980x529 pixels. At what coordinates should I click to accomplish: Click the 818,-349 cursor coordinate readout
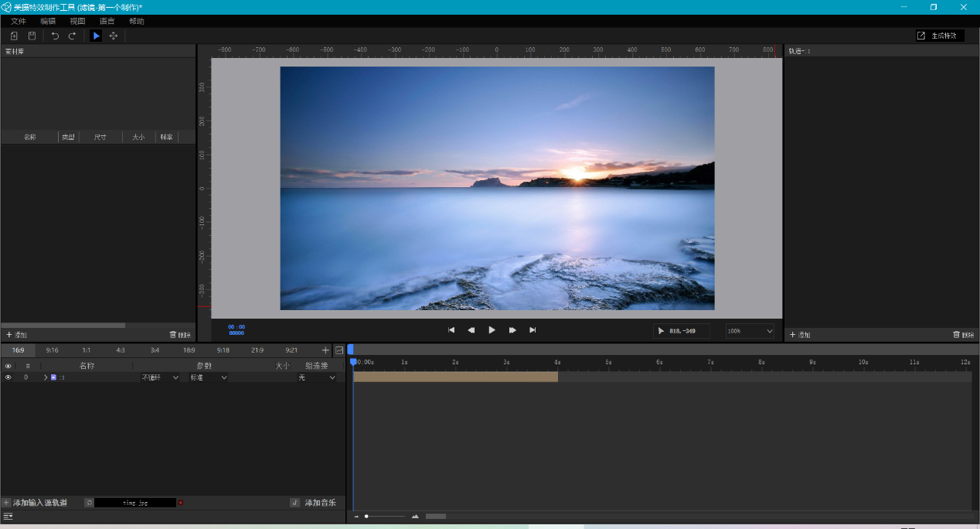[682, 331]
